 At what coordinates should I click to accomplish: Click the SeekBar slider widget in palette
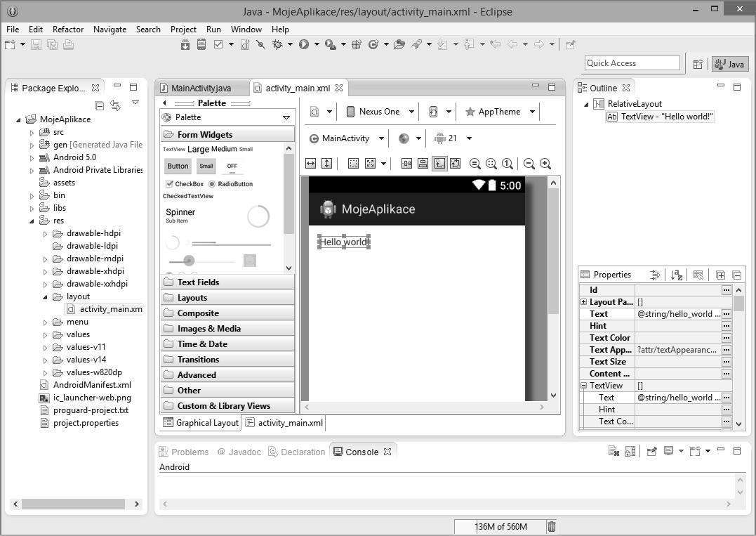(201, 261)
